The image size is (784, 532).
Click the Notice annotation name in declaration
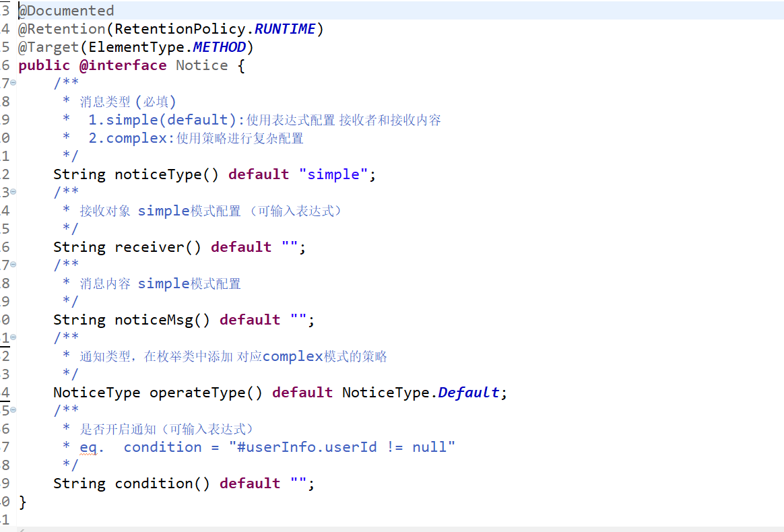click(201, 65)
